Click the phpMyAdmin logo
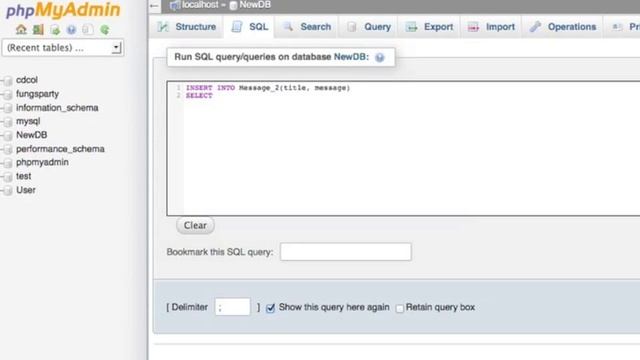This screenshot has width=640, height=360. coord(63,10)
